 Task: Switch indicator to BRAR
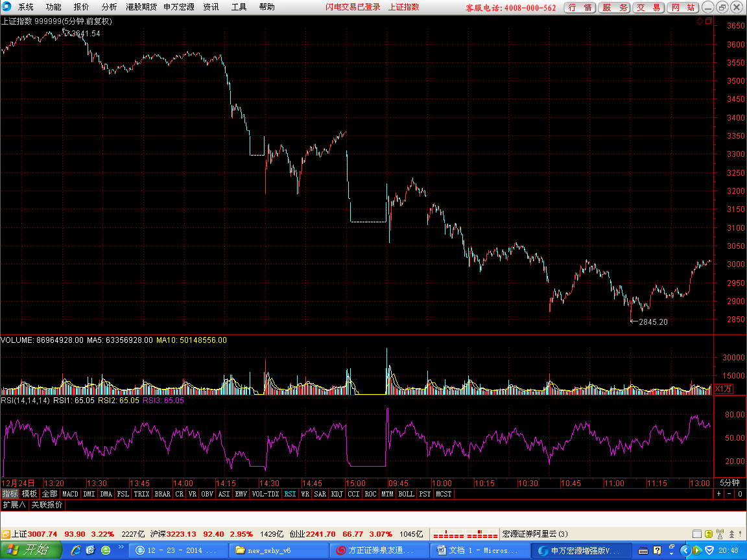163,495
